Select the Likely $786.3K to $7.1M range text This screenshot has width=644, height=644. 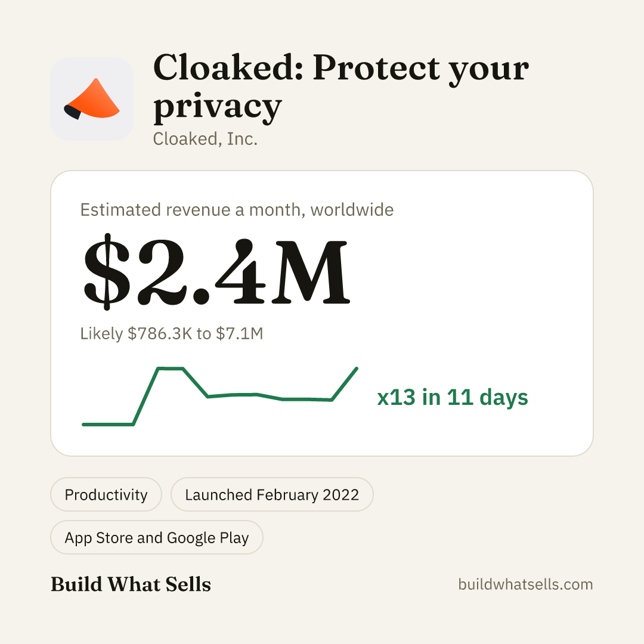tap(172, 333)
